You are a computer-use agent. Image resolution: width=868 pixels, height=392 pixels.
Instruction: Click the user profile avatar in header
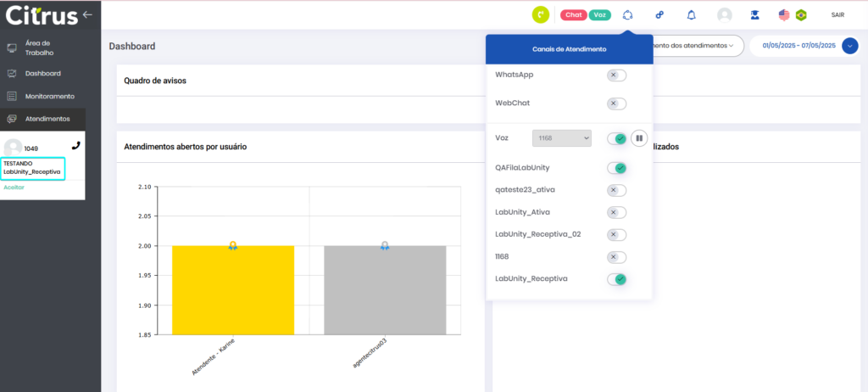tap(724, 14)
